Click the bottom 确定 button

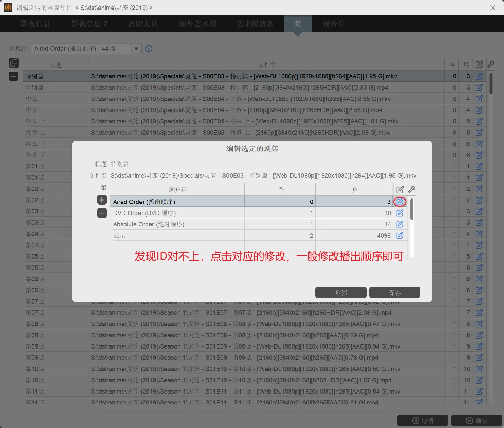[x=476, y=420]
